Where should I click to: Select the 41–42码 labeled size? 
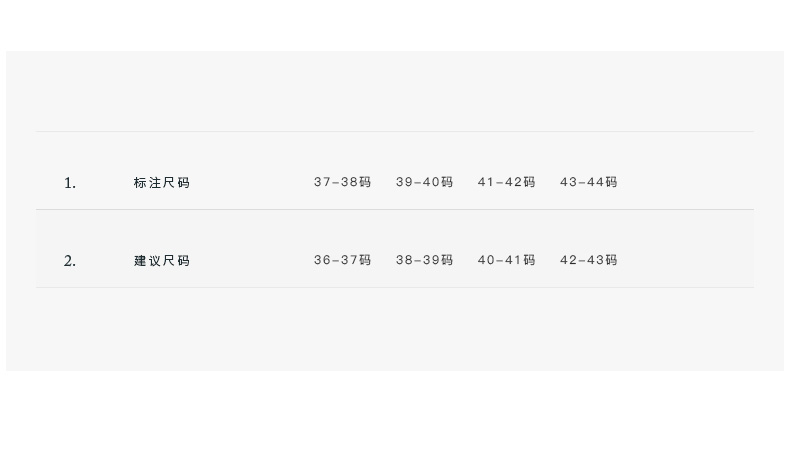point(506,182)
